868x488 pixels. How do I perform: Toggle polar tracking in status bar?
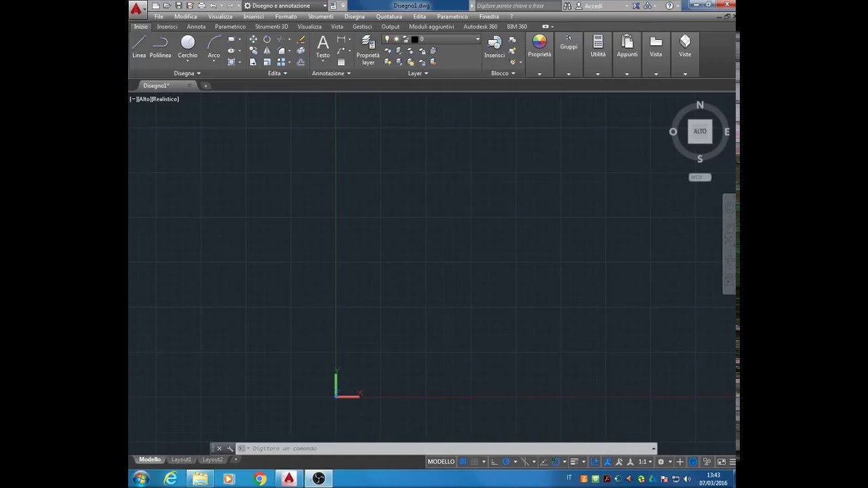point(506,462)
